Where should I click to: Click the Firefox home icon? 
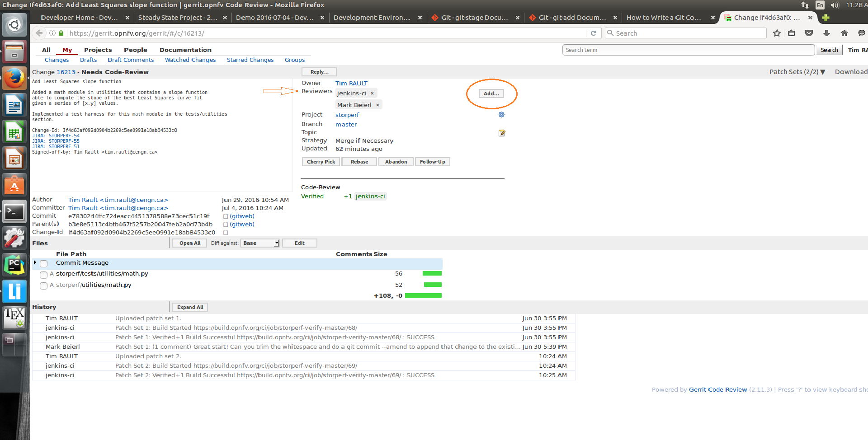(844, 33)
